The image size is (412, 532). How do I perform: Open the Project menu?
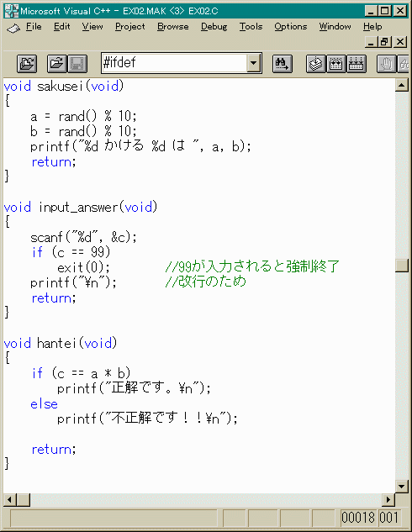coord(130,26)
